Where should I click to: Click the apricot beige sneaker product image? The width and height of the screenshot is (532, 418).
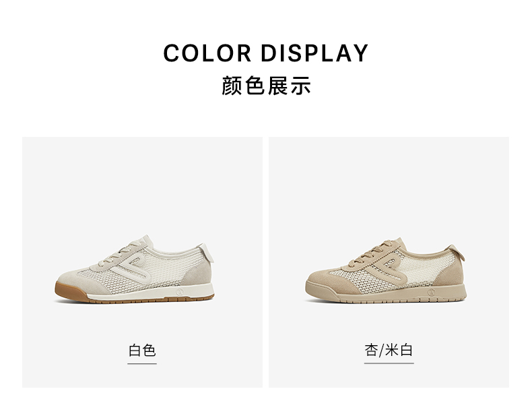point(385,270)
